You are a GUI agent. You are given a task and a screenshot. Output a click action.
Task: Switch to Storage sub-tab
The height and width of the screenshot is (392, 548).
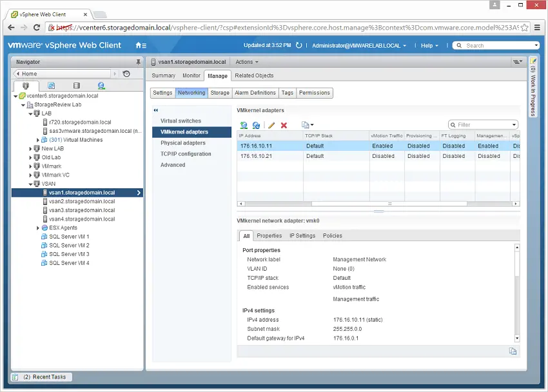(220, 93)
